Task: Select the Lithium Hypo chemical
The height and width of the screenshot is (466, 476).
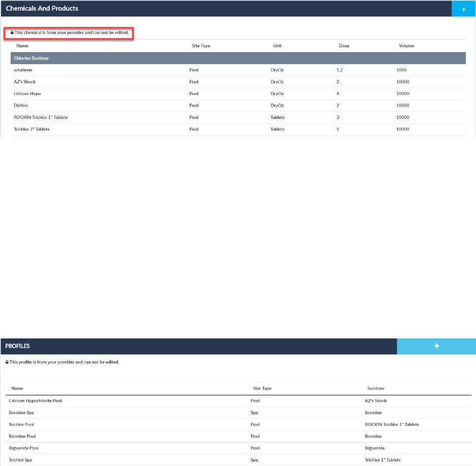Action: (x=238, y=94)
